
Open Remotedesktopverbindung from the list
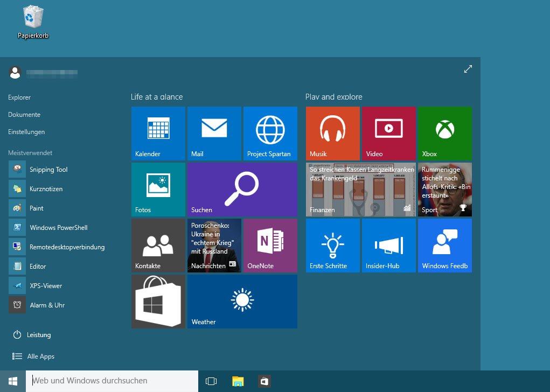tap(57, 247)
